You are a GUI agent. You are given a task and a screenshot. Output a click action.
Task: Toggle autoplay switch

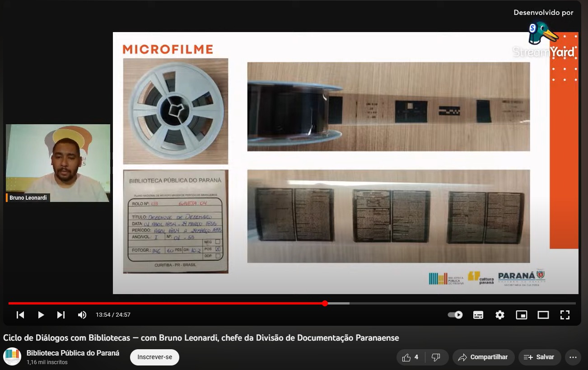[x=455, y=315]
